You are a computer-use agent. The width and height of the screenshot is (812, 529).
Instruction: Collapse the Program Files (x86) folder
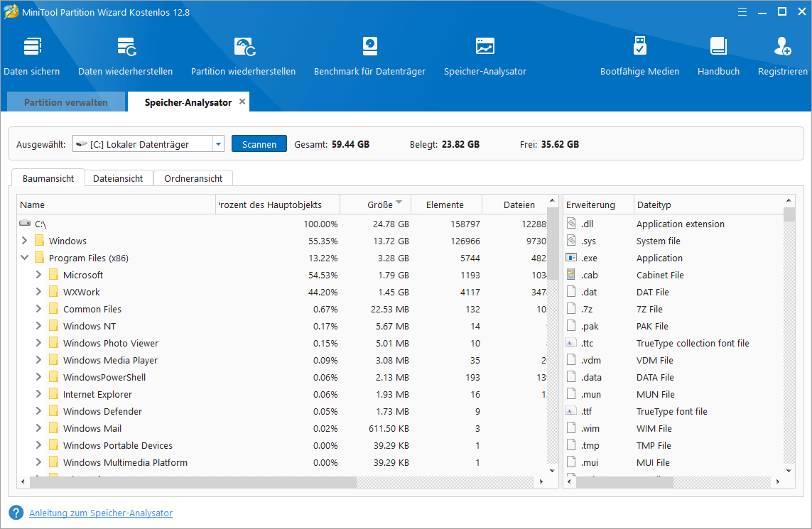(26, 258)
